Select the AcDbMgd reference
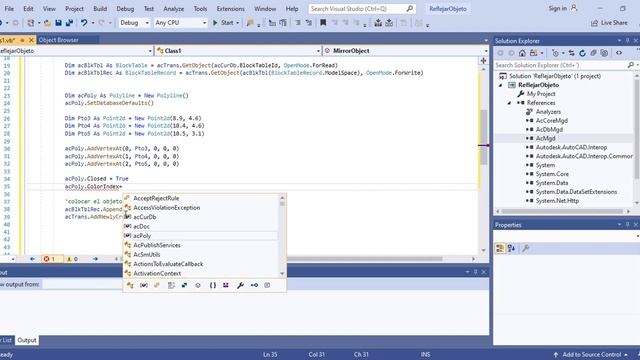This screenshot has width=640, height=360. click(549, 129)
